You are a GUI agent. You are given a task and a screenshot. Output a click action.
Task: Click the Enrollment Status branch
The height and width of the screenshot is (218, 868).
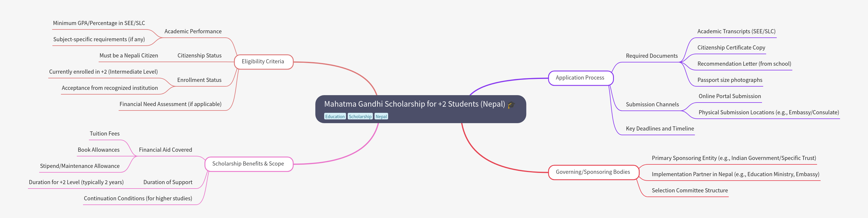199,80
